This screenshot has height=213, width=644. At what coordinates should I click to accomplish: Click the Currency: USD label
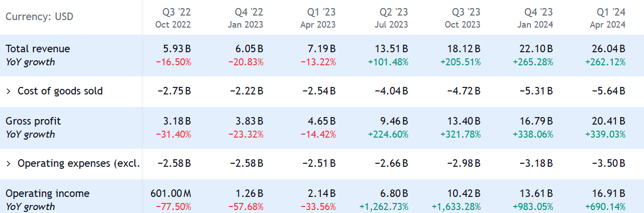click(x=39, y=17)
